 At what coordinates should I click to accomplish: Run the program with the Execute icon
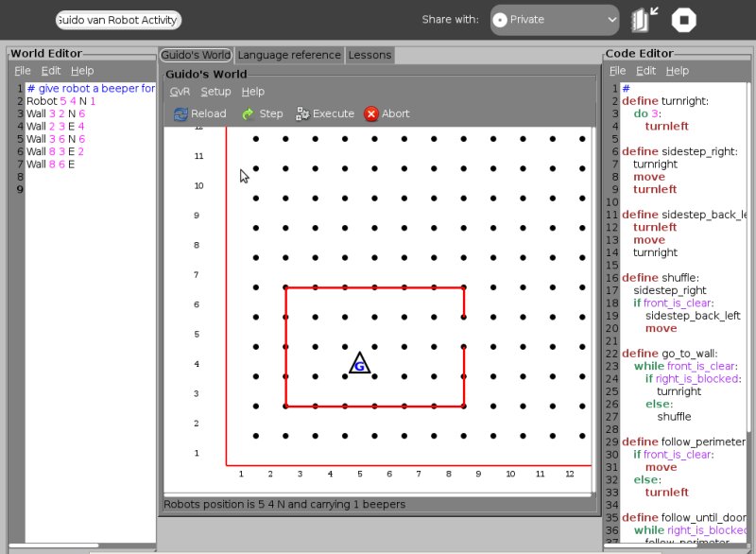pyautogui.click(x=302, y=113)
